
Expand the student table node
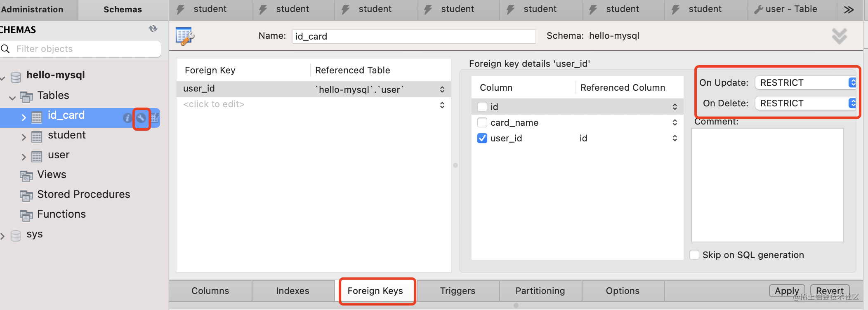point(24,137)
